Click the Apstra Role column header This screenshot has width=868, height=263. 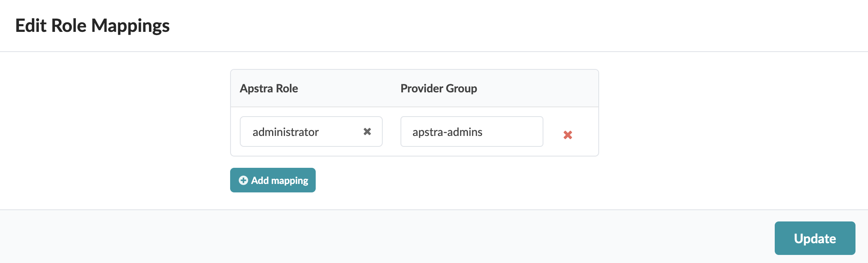(x=269, y=88)
